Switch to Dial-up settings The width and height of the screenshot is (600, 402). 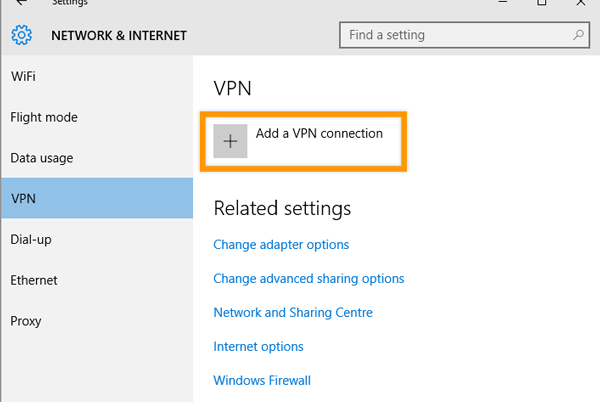pyautogui.click(x=32, y=239)
